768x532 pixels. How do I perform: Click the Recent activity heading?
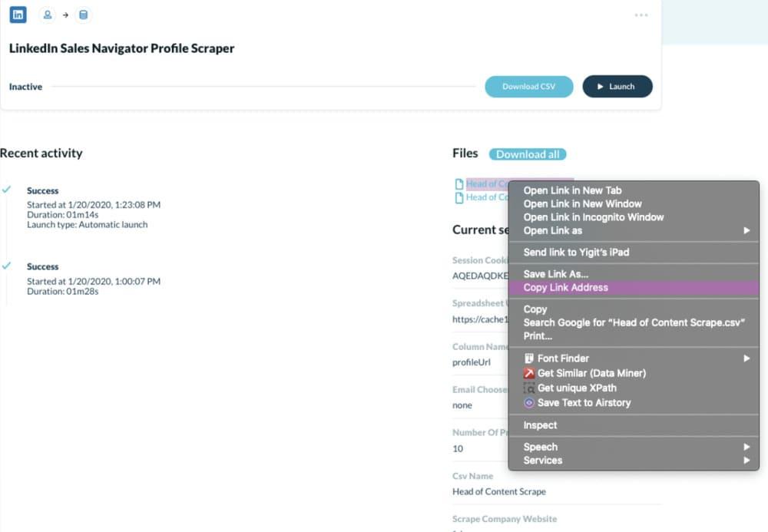[x=41, y=154]
